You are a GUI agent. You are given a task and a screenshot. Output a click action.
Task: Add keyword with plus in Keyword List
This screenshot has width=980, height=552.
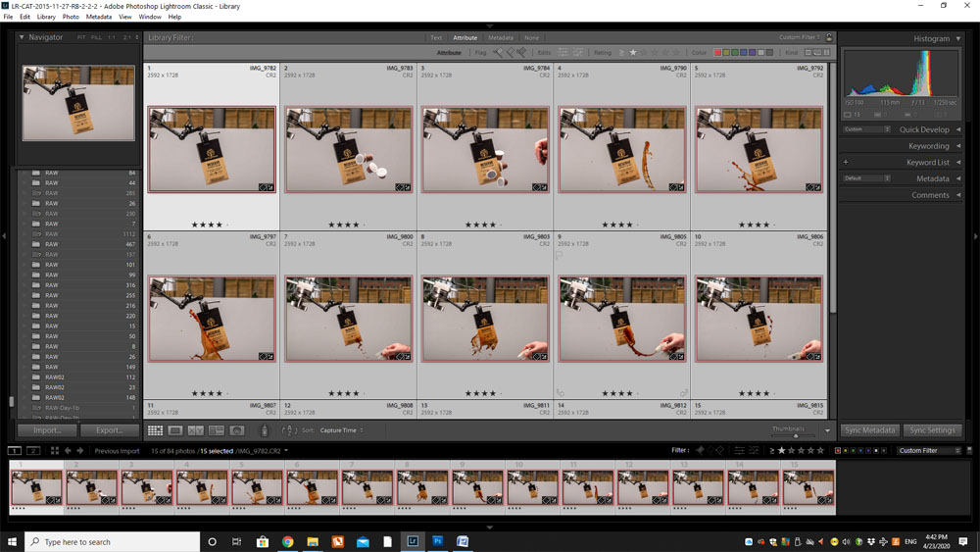coord(846,162)
